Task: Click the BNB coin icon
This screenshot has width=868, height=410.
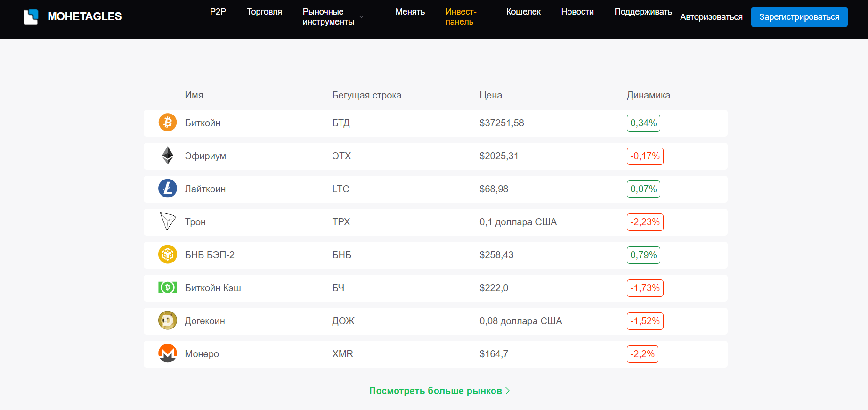Action: (168, 254)
